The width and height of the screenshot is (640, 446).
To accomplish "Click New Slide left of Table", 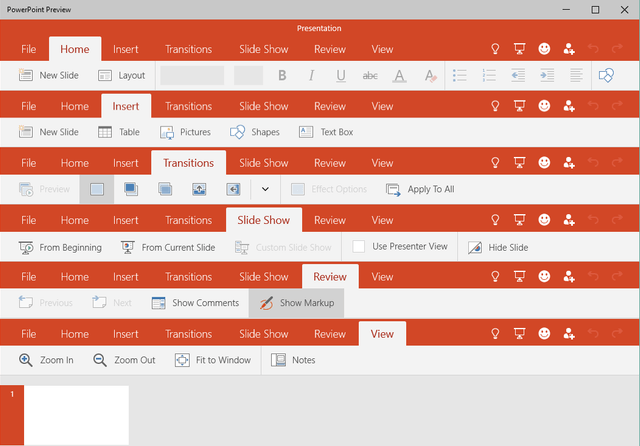I will 49,132.
